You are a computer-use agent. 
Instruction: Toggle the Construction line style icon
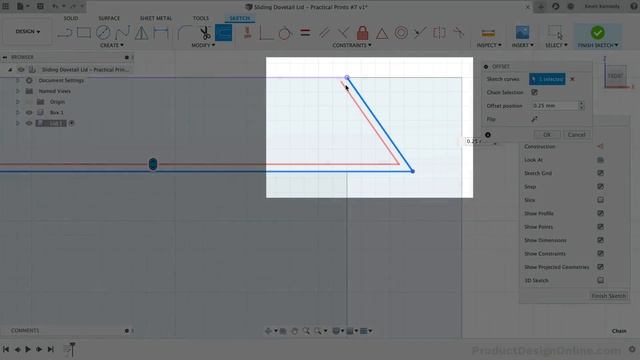click(600, 147)
